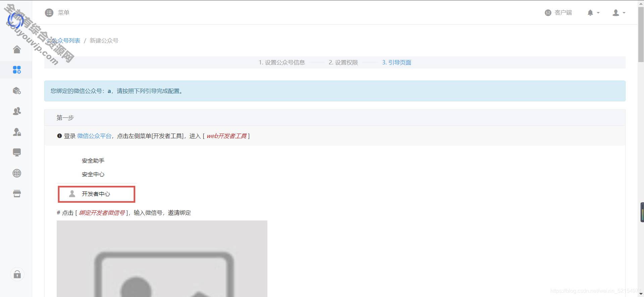This screenshot has width=644, height=297.
Task: Click the gray placeholder image thumbnail
Action: coord(162,259)
